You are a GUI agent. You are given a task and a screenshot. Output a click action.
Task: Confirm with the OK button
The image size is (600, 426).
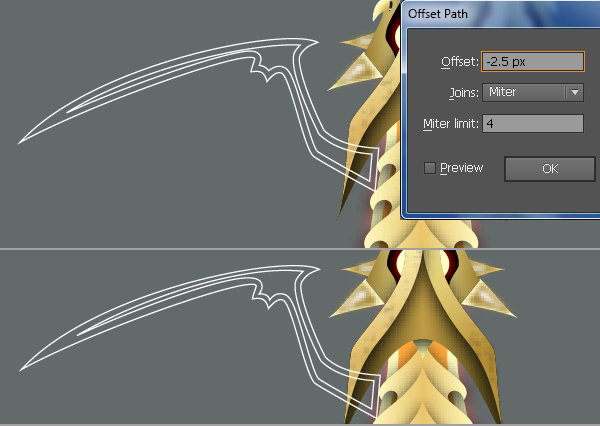pos(550,169)
